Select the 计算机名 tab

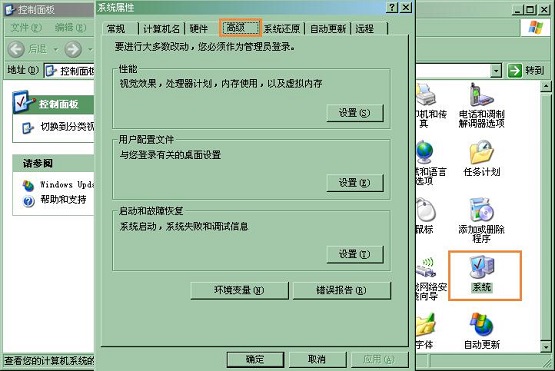(161, 28)
